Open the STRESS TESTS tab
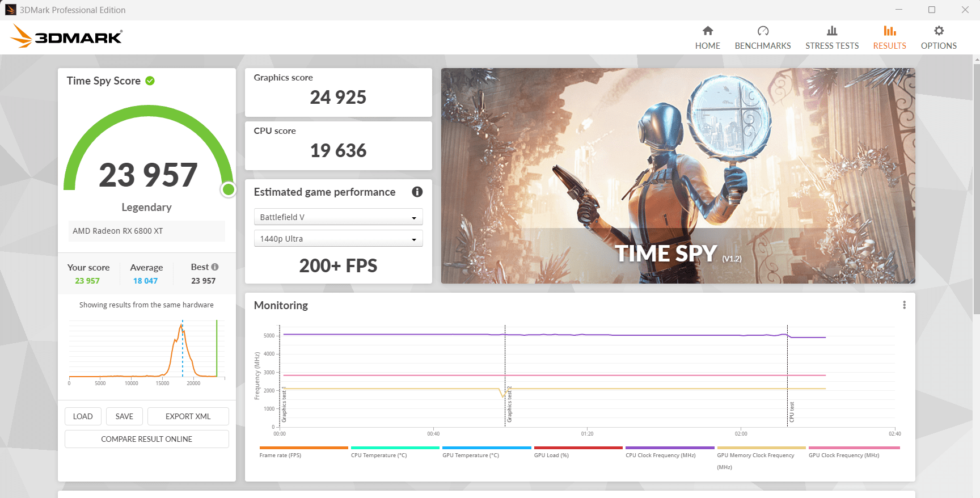Image resolution: width=980 pixels, height=498 pixels. (x=832, y=37)
